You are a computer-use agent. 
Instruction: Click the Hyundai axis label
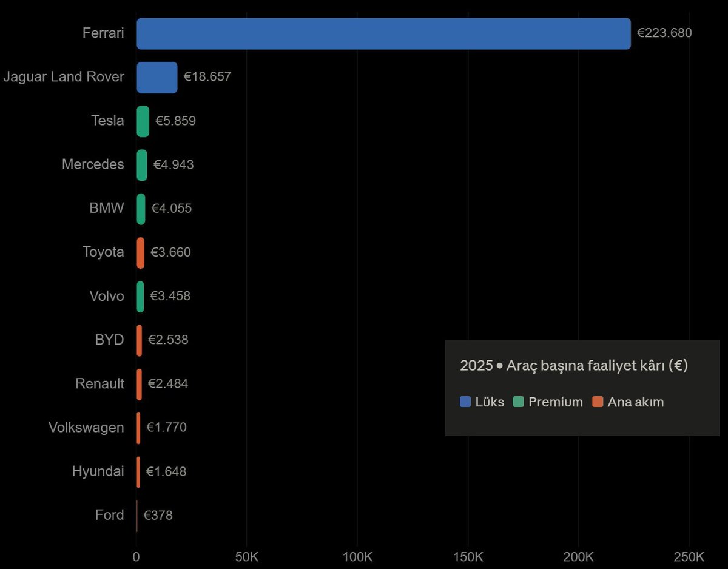click(98, 471)
